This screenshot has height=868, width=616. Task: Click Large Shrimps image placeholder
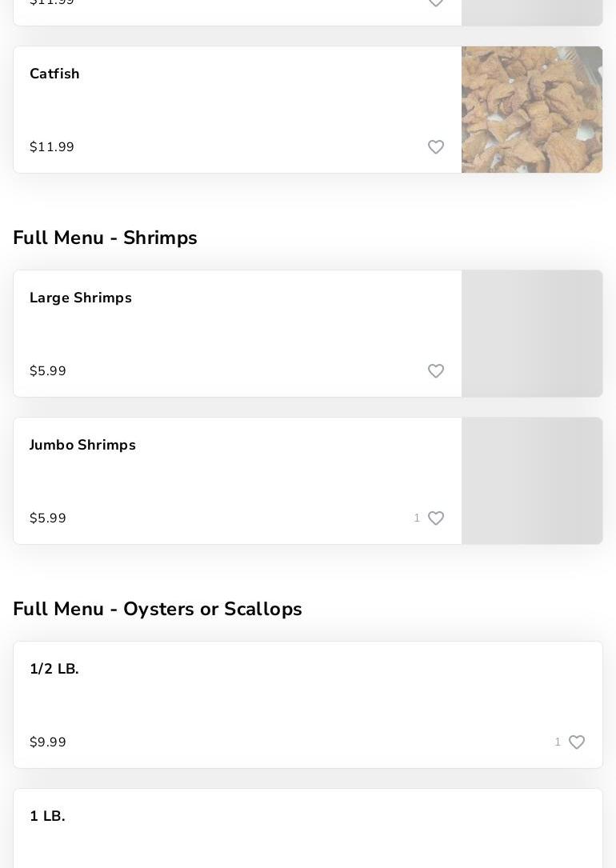click(x=532, y=334)
